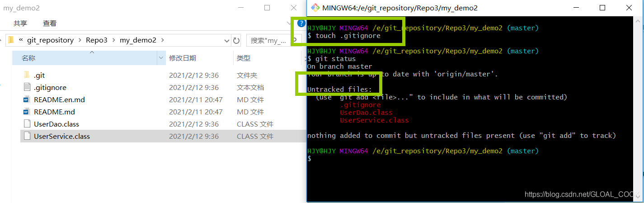The height and width of the screenshot is (203, 644).
Task: Click the folder icon in address bar
Action: pyautogui.click(x=11, y=40)
